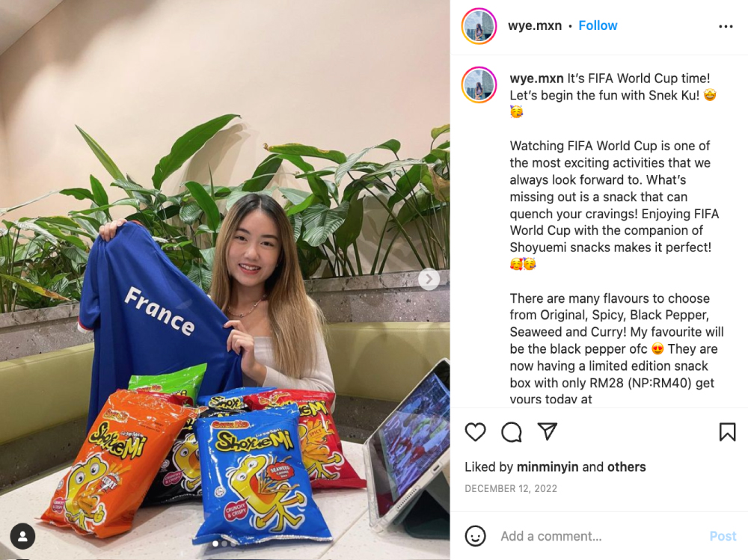The image size is (748, 560).
Task: Open the emoji picker smiley icon
Action: (475, 535)
